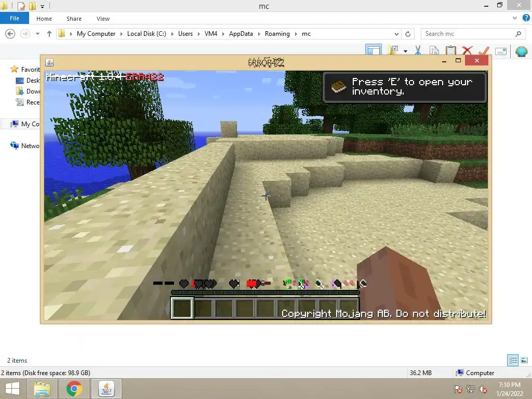This screenshot has height=399, width=532.
Task: Click the preview pane layout icon in the Explorer toolbar
Action: [373, 50]
